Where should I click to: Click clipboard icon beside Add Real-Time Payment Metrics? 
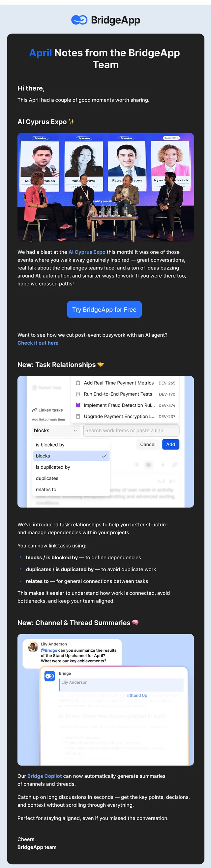[78, 383]
